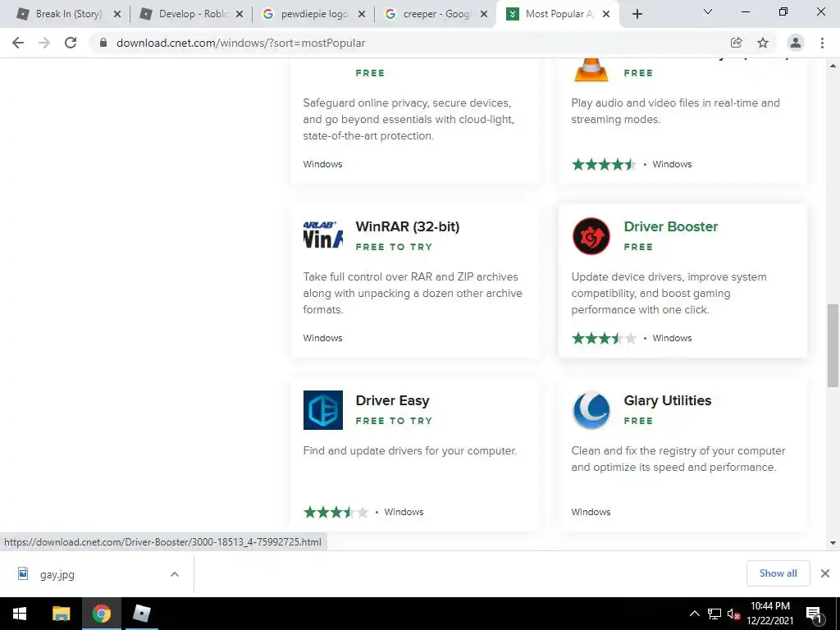Open File Explorer from the taskbar

click(x=61, y=614)
